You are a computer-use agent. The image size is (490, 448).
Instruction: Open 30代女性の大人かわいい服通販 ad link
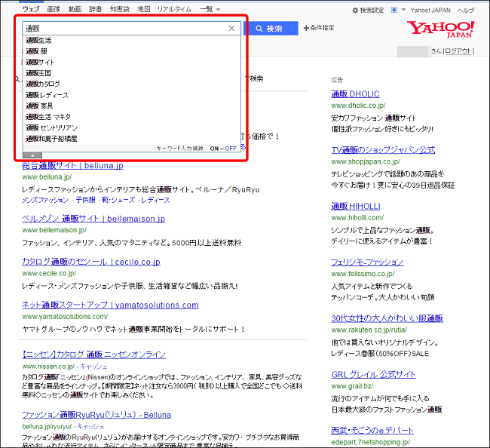point(387,318)
